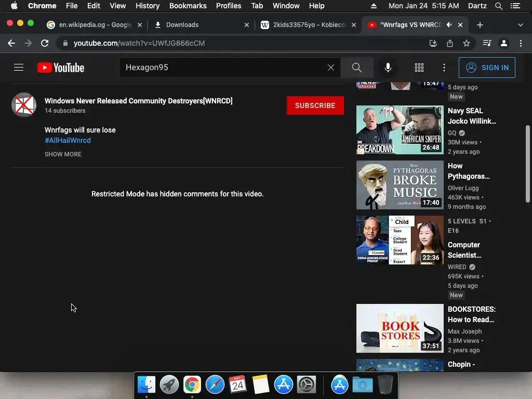Open the Computer Scientist 5 Levels video thumbnail

coord(400,240)
